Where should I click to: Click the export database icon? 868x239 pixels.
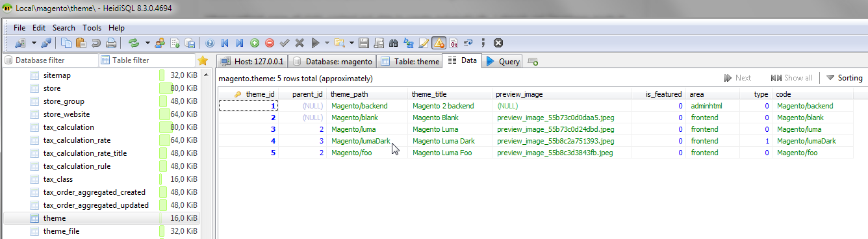point(190,43)
